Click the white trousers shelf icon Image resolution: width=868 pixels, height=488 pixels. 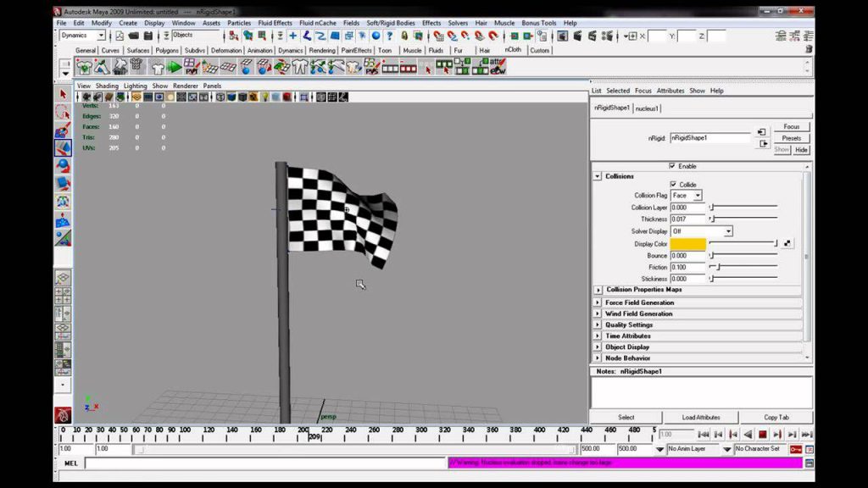(299, 67)
